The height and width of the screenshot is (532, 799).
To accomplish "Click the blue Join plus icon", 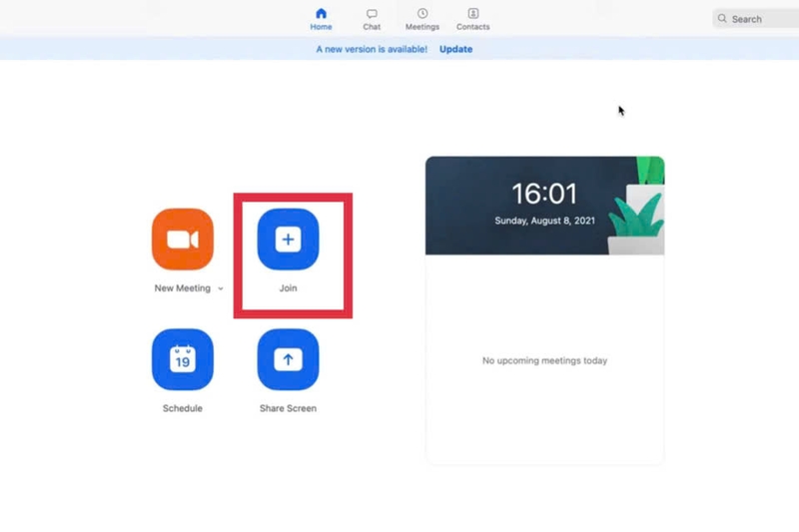I will (288, 240).
